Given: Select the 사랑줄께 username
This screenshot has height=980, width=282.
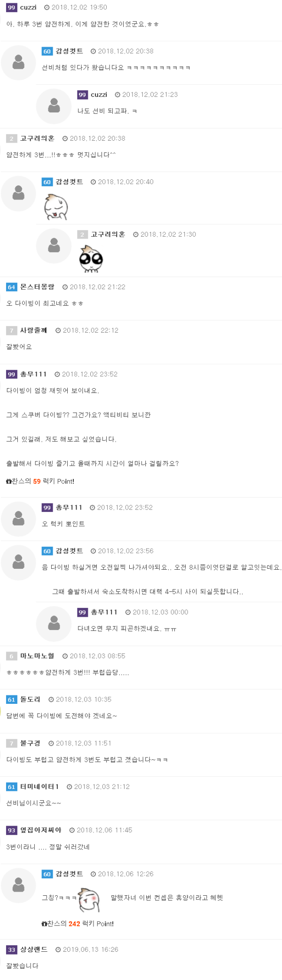Looking at the screenshot, I should pyautogui.click(x=33, y=330).
